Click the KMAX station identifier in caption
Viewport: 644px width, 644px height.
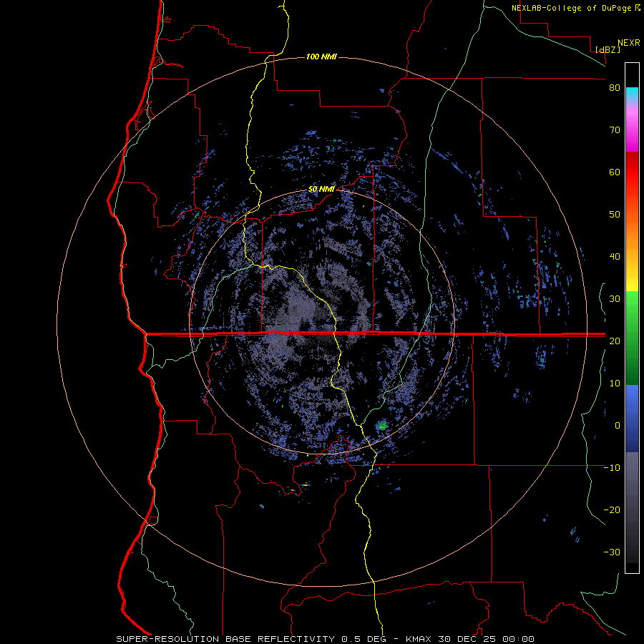[x=419, y=639]
